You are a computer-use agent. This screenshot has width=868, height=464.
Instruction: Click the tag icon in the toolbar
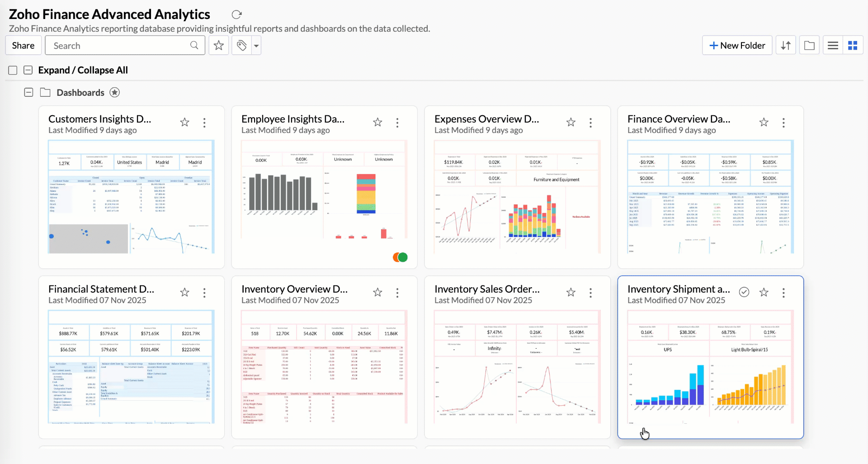[x=242, y=46]
